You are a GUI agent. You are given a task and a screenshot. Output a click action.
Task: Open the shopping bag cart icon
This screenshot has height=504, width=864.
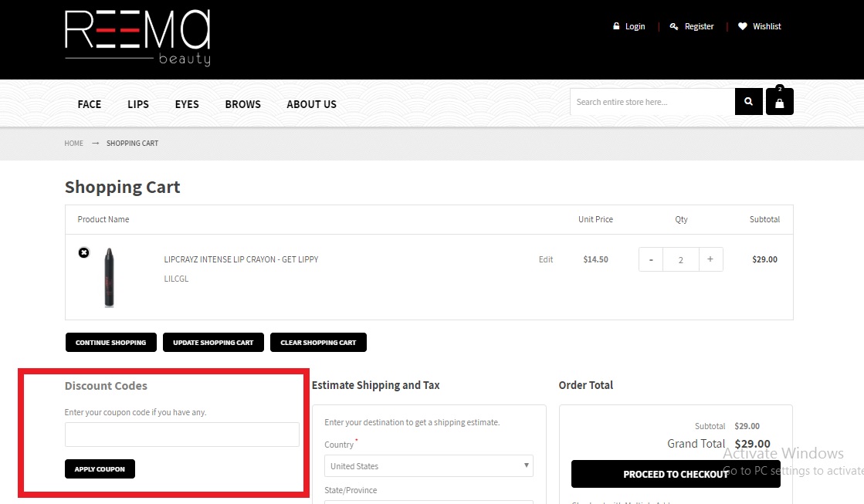tap(779, 102)
